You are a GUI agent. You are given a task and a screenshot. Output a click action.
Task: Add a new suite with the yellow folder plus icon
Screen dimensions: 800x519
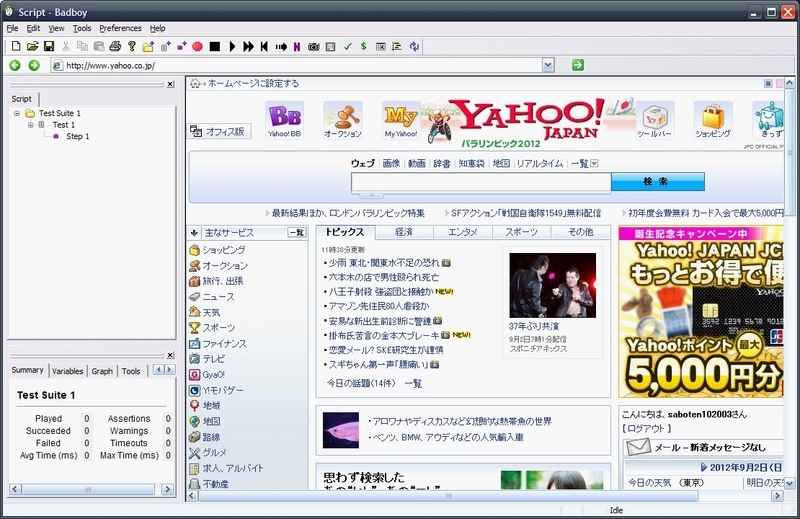[x=148, y=46]
